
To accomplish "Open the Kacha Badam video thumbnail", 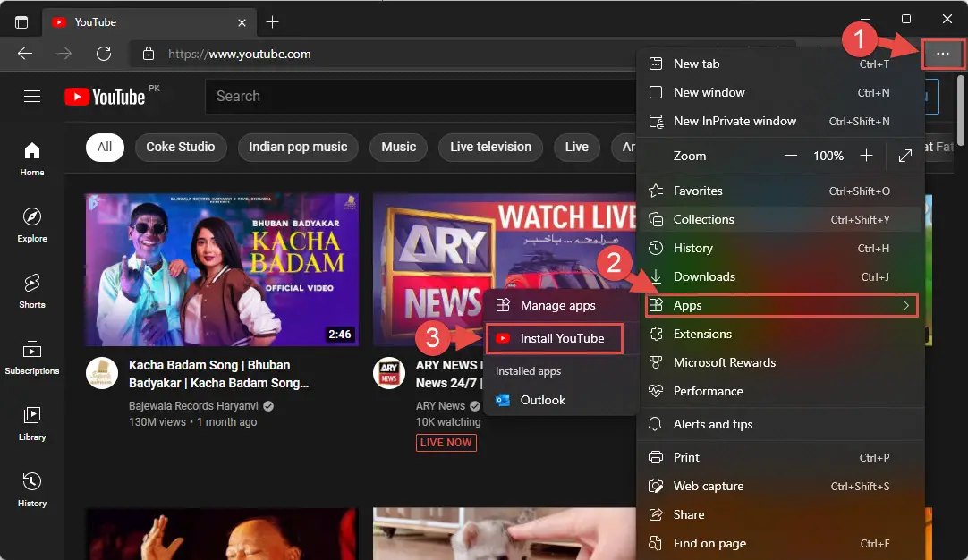I will (x=222, y=269).
